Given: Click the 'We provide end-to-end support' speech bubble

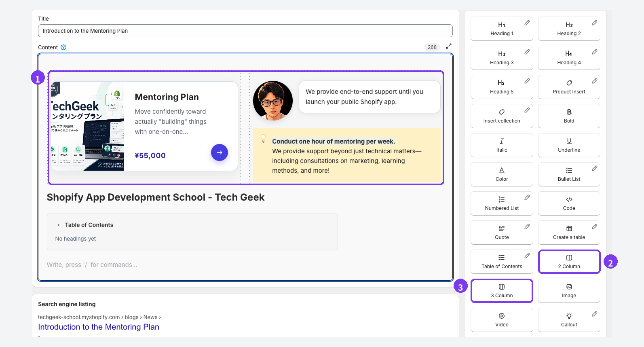Looking at the screenshot, I should pyautogui.click(x=370, y=97).
